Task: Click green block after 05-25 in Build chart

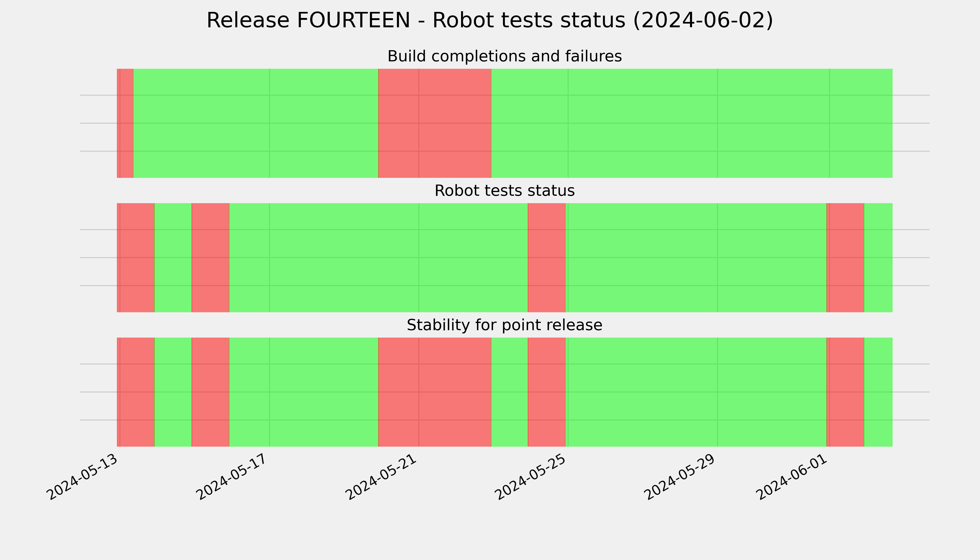Action: tap(692, 123)
